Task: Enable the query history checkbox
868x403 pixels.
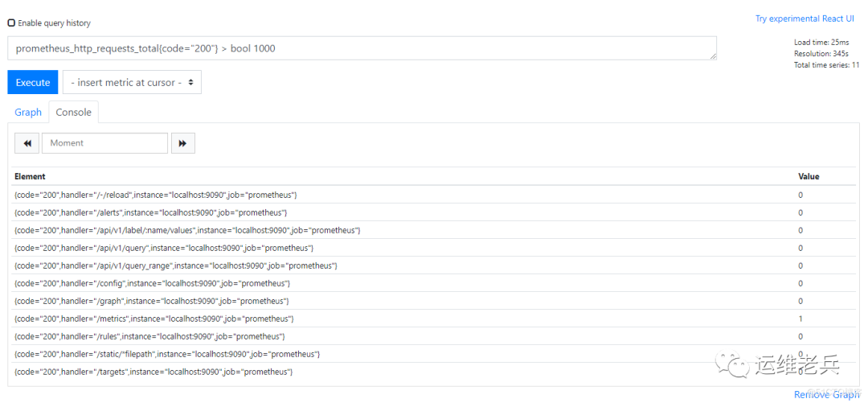Action: tap(11, 23)
